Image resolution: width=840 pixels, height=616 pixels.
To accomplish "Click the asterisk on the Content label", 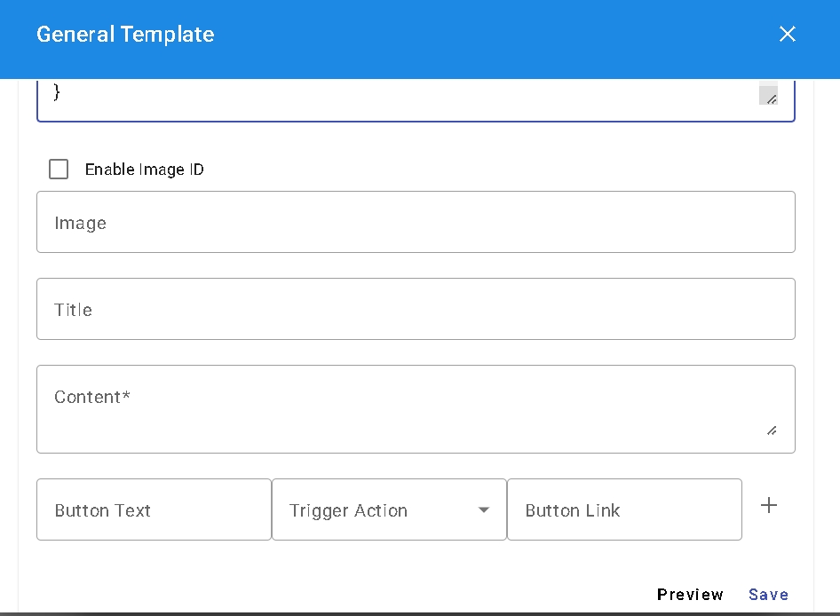I will (126, 396).
